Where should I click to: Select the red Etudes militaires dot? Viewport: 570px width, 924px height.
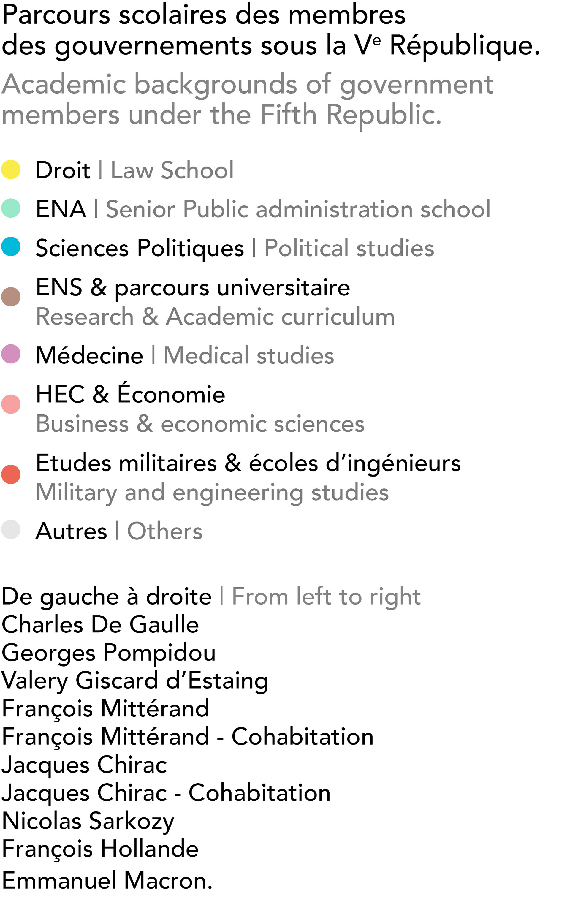point(11,474)
